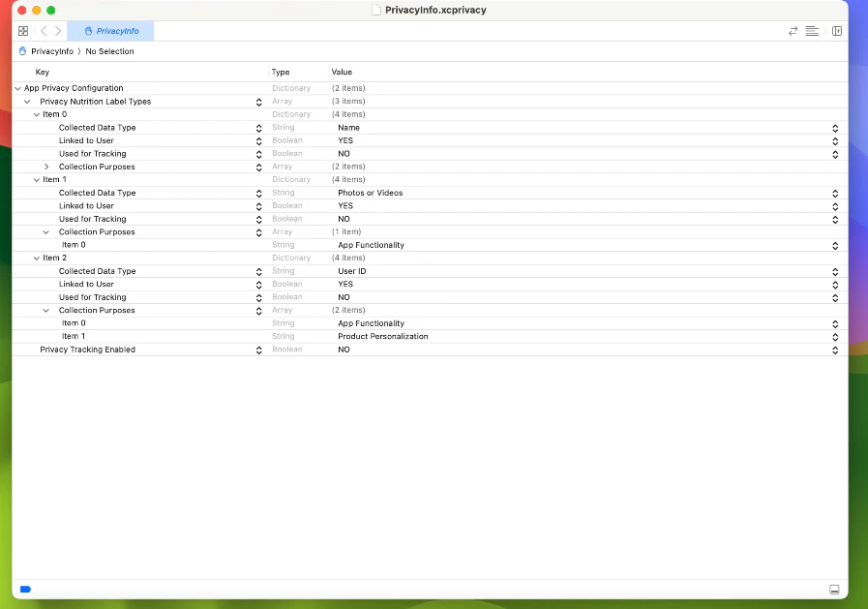Go forward with the right chevron
868x609 pixels.
click(57, 31)
